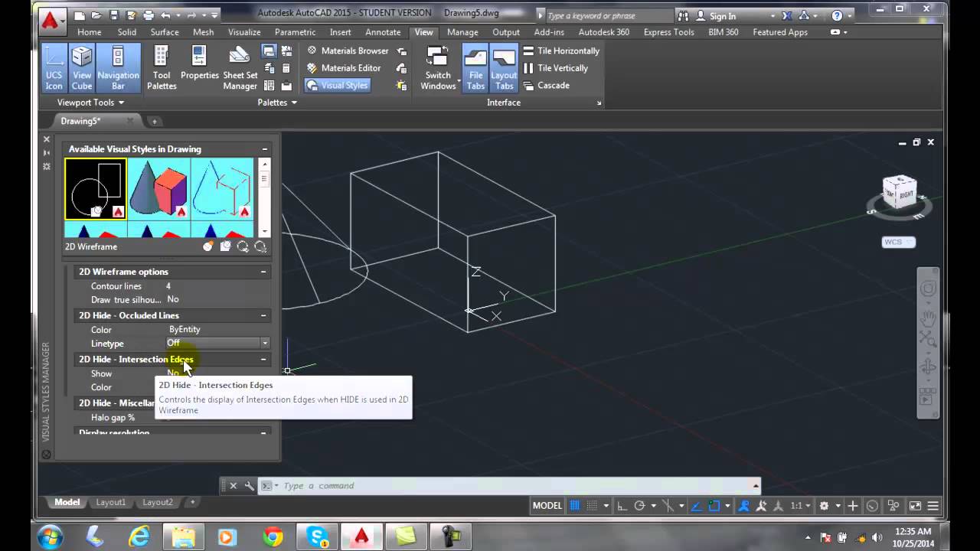Image resolution: width=980 pixels, height=551 pixels.
Task: Click Sign In button
Action: (716, 15)
